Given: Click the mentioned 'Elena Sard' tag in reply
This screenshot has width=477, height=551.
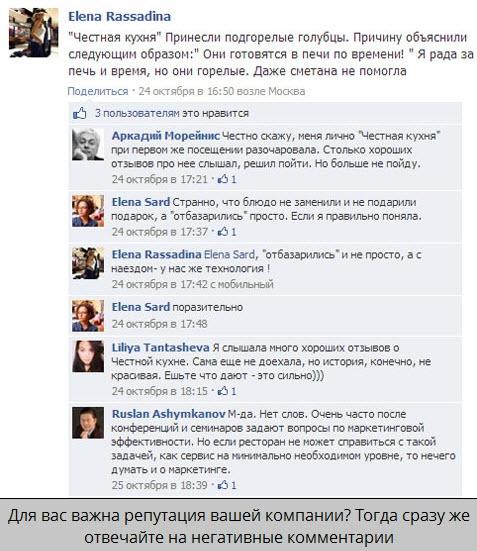Looking at the screenshot, I should coord(230,254).
